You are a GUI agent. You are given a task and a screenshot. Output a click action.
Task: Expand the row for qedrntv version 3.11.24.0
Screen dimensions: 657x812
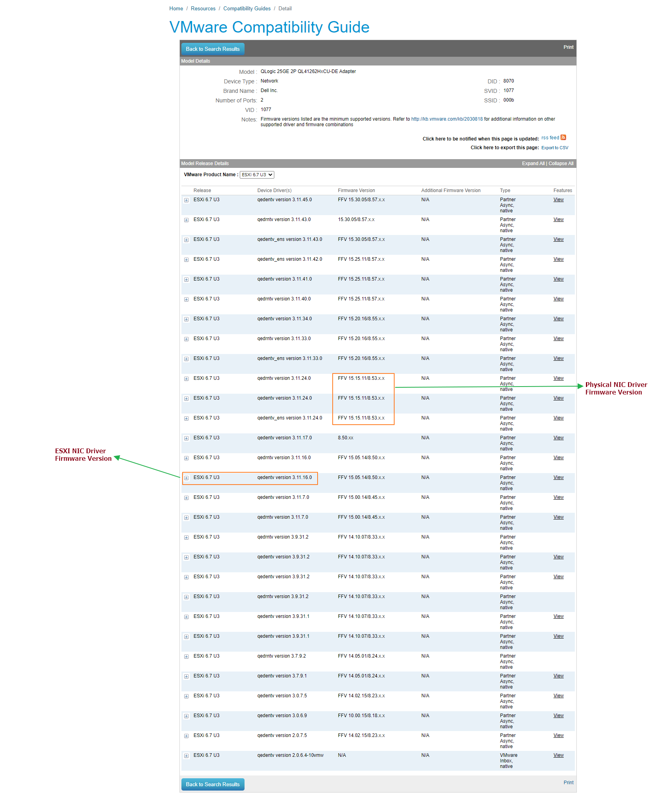coord(187,379)
